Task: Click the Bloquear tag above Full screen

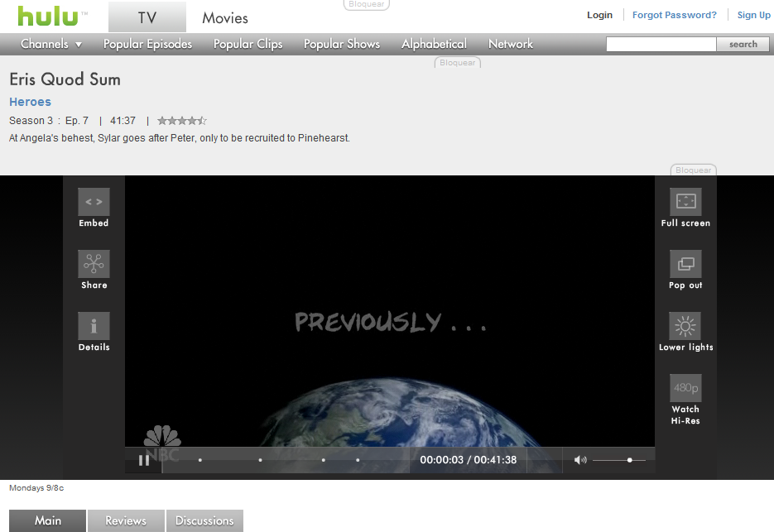Action: (694, 170)
